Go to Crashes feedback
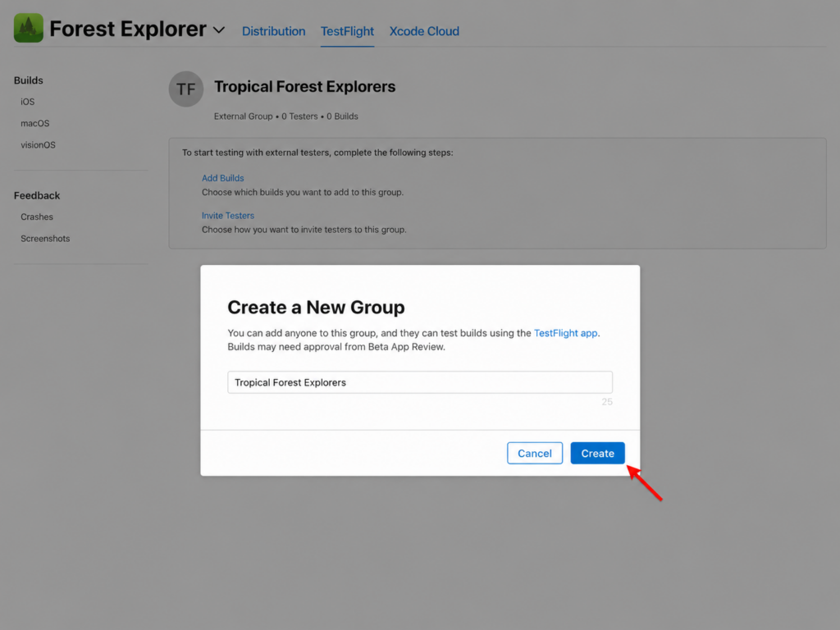The height and width of the screenshot is (630, 840). coord(37,217)
